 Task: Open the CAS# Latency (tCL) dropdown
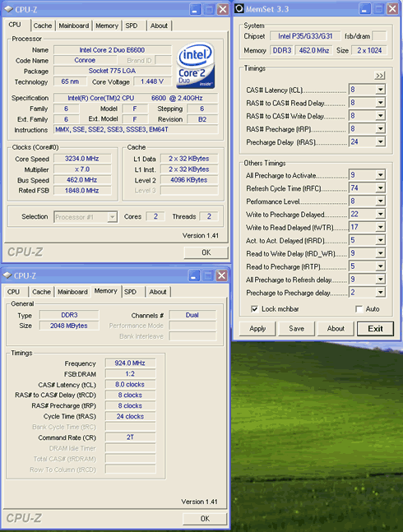tap(380, 90)
